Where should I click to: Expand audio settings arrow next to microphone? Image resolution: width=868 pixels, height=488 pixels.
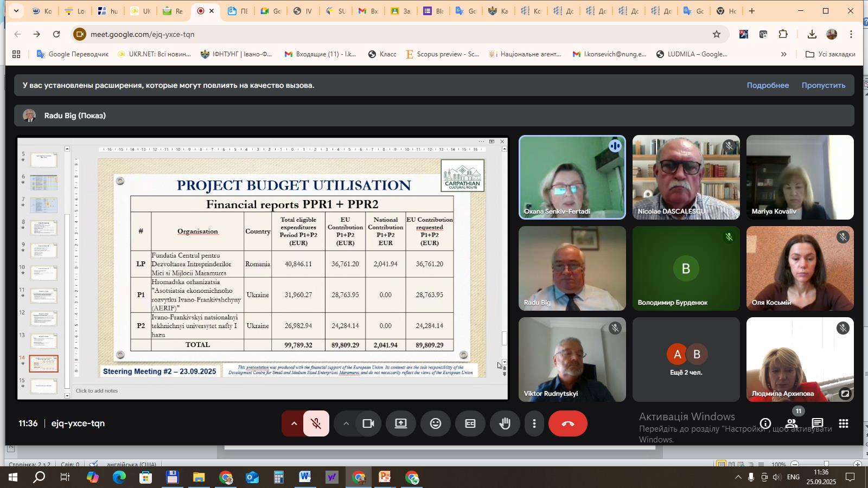click(x=293, y=424)
